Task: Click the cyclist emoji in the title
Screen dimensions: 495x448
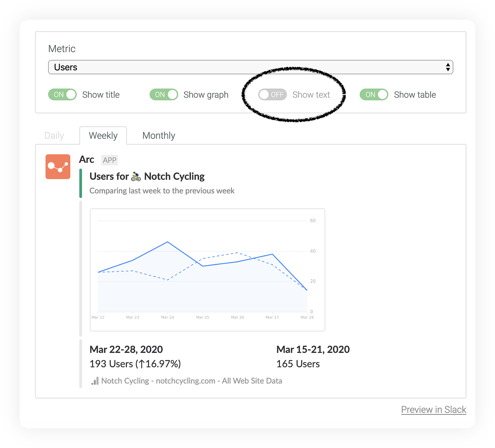Action: (x=136, y=176)
